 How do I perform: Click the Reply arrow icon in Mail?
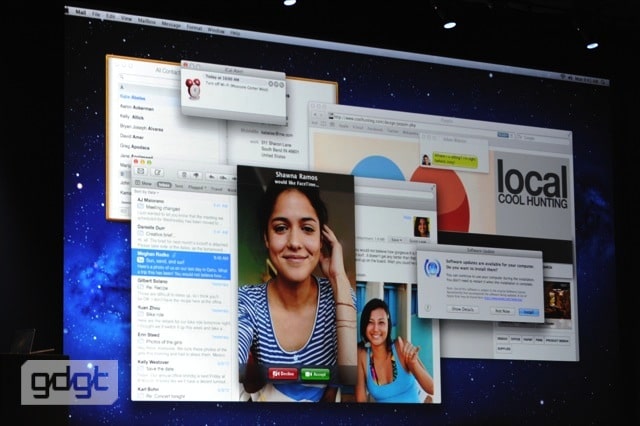(211, 177)
